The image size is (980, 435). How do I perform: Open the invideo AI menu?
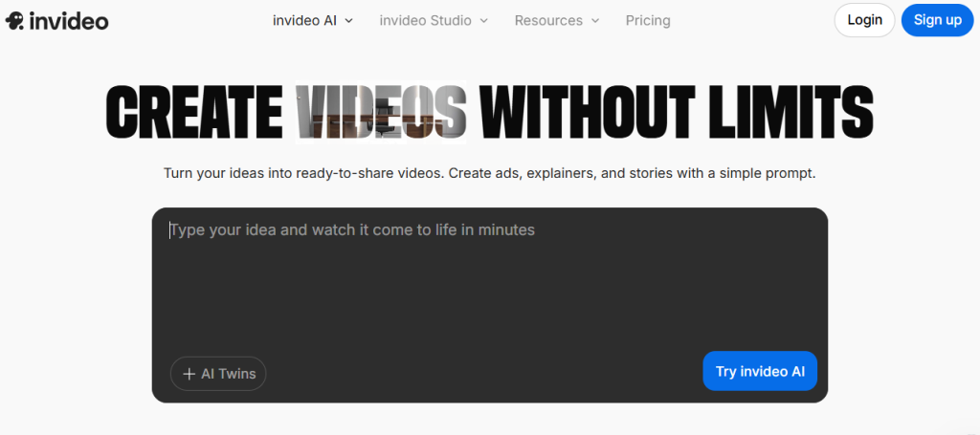[x=306, y=20]
